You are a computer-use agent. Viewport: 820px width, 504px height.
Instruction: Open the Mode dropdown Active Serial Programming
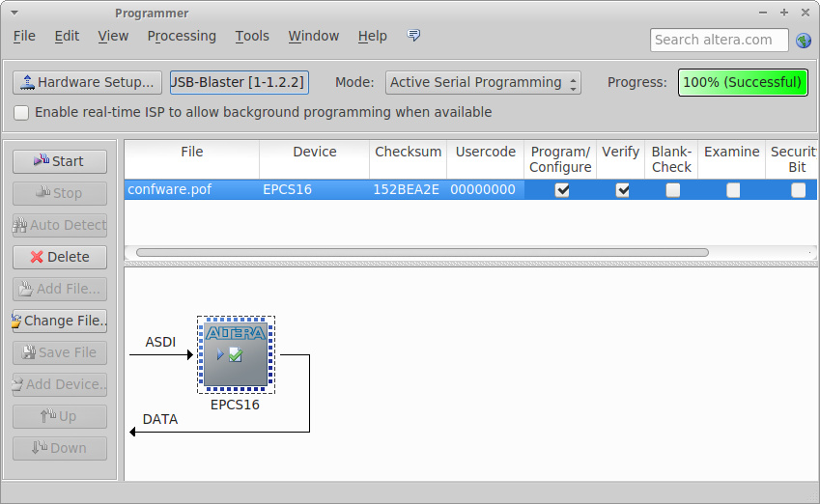pos(483,83)
